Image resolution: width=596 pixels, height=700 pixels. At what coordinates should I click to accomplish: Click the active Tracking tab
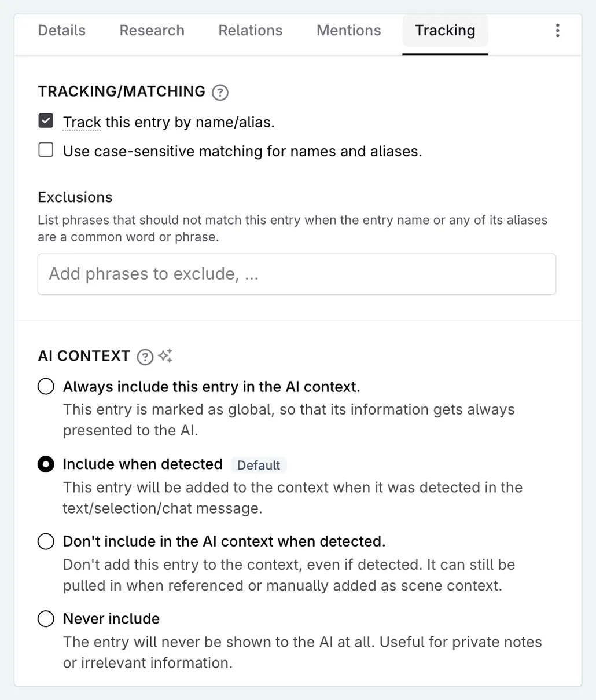[x=444, y=31]
